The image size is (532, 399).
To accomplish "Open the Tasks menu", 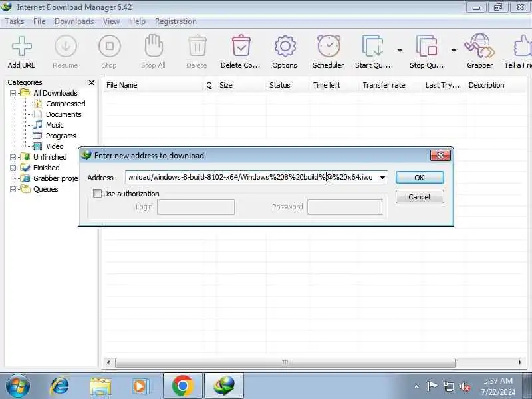I will coord(15,21).
